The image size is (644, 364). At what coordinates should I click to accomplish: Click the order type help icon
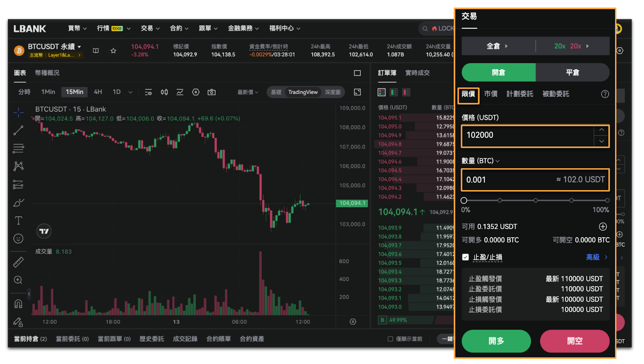605,94
